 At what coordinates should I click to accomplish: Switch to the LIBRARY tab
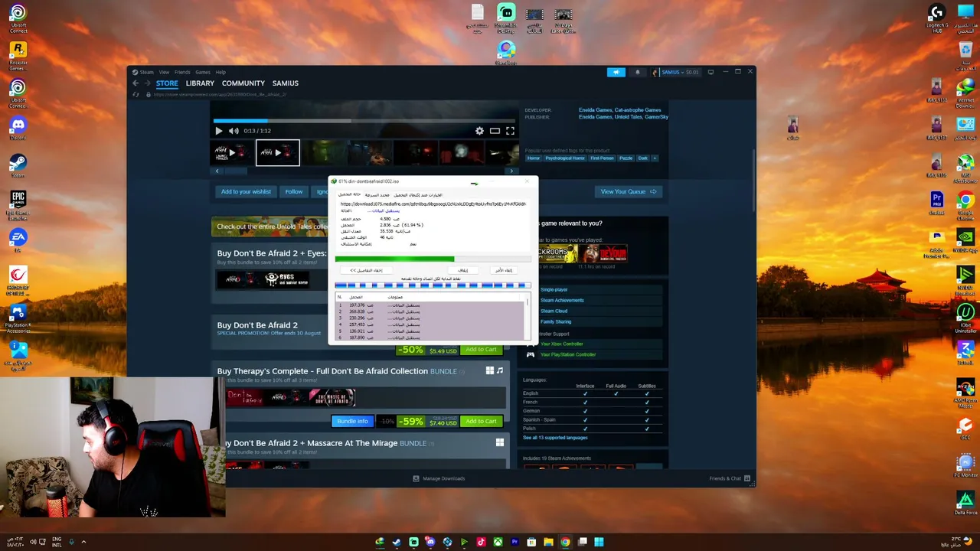click(200, 83)
